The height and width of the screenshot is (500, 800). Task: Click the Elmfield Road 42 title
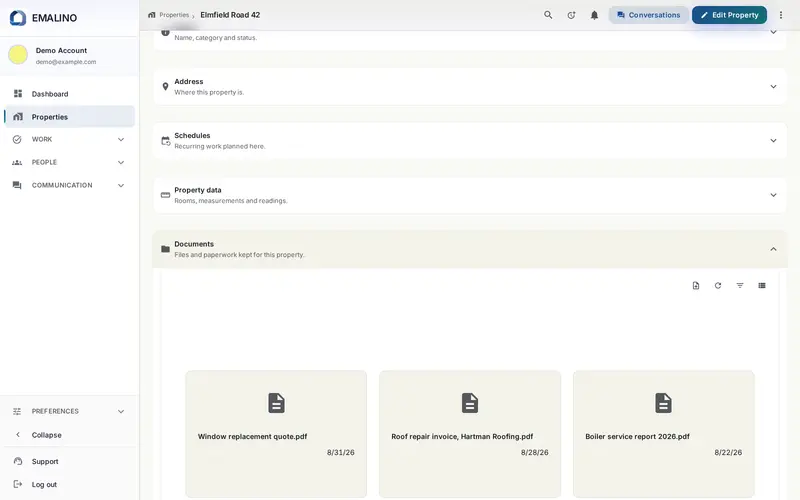tap(230, 15)
